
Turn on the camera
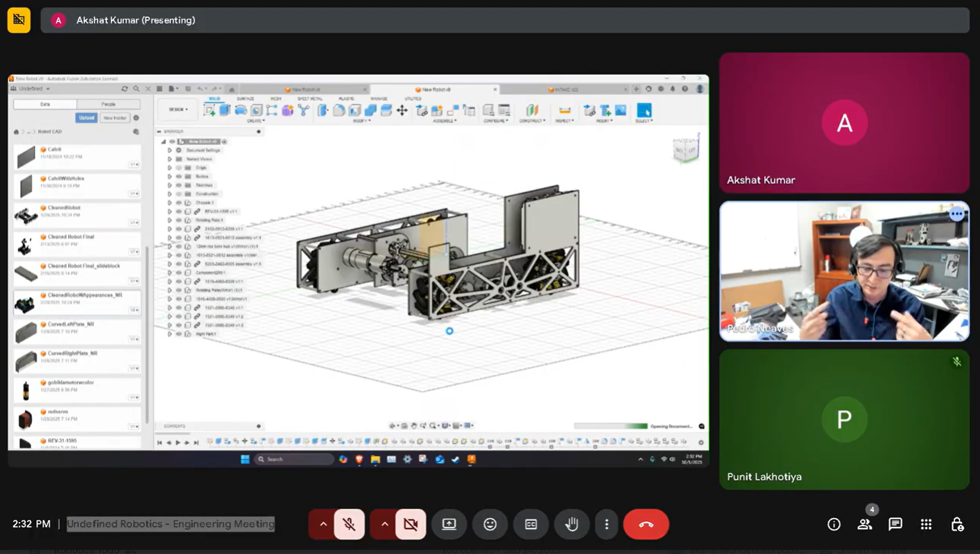coord(411,524)
